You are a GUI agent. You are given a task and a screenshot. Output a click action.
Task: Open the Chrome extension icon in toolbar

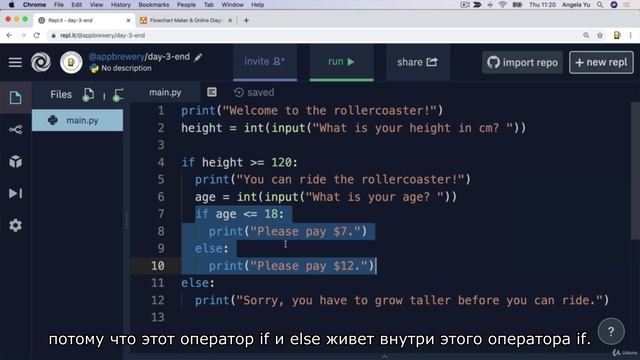(x=617, y=36)
